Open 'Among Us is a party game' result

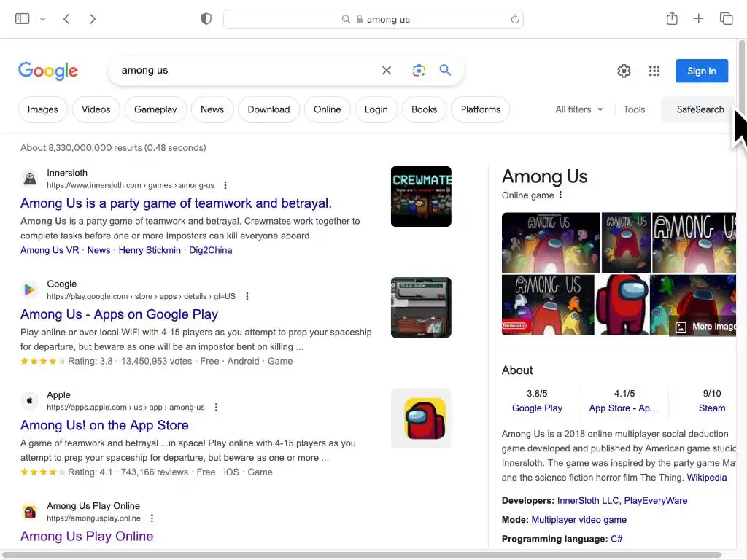176,203
